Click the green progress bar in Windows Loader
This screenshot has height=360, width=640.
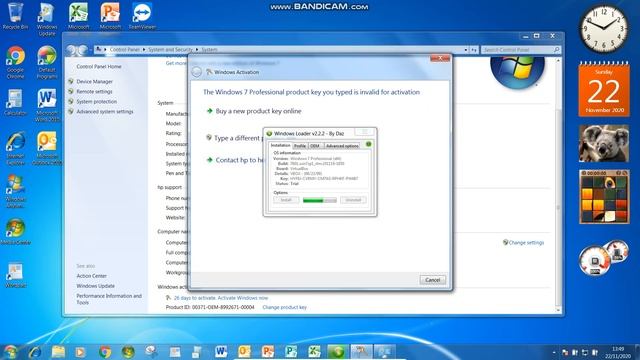click(320, 200)
